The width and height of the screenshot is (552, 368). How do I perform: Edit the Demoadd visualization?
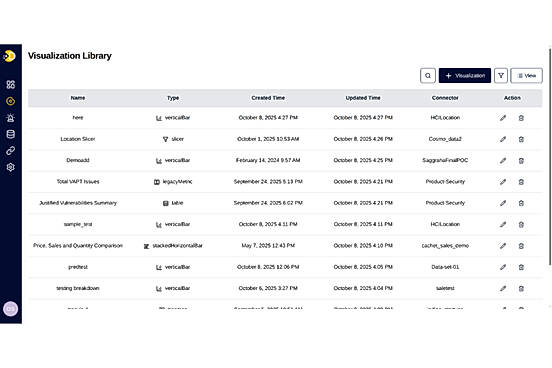[503, 161]
